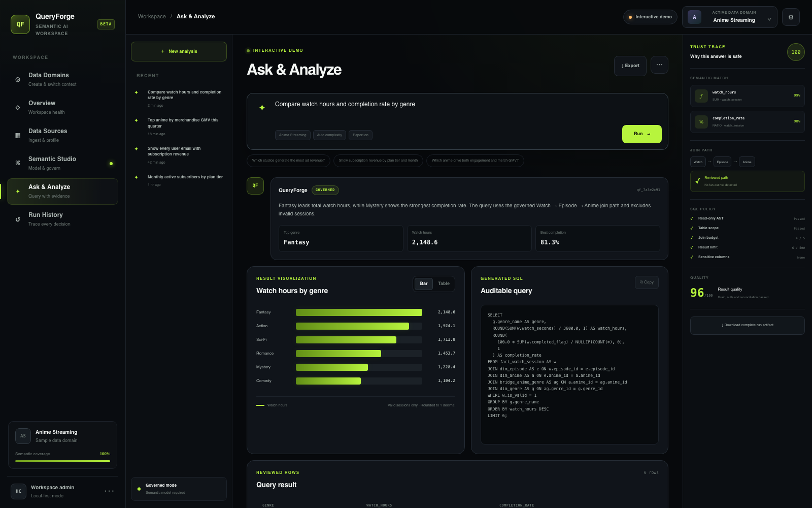Screen dimensions: 812x508
Task: Click the trust score 100 badge
Action: 796,52
